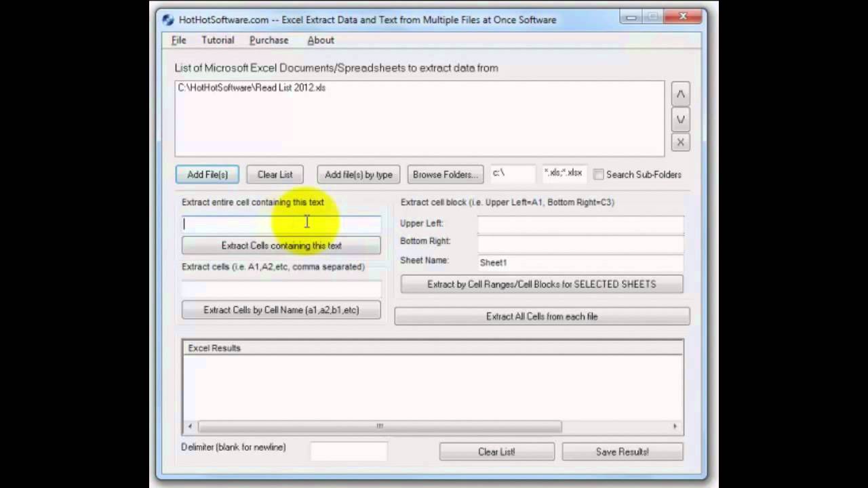Close the application window
868x488 pixels.
[x=683, y=17]
